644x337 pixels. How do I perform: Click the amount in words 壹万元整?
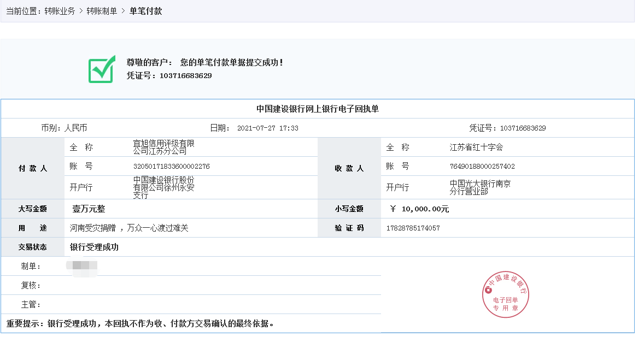(x=89, y=209)
